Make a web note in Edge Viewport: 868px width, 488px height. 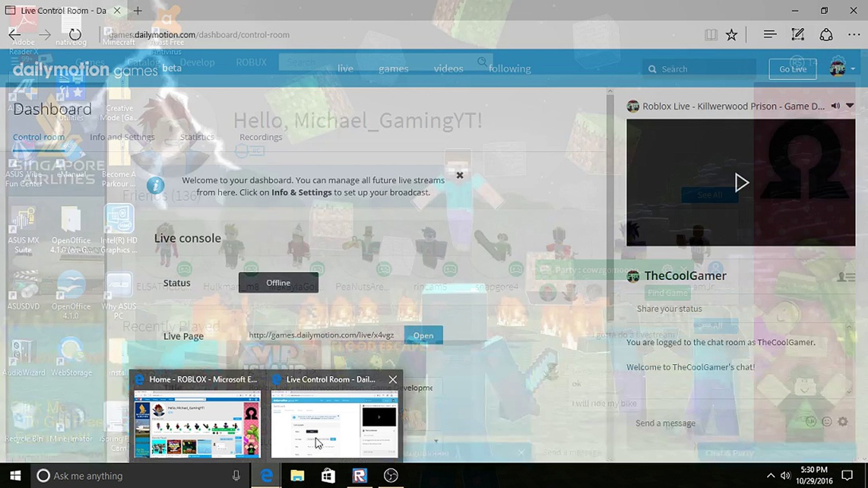point(798,34)
